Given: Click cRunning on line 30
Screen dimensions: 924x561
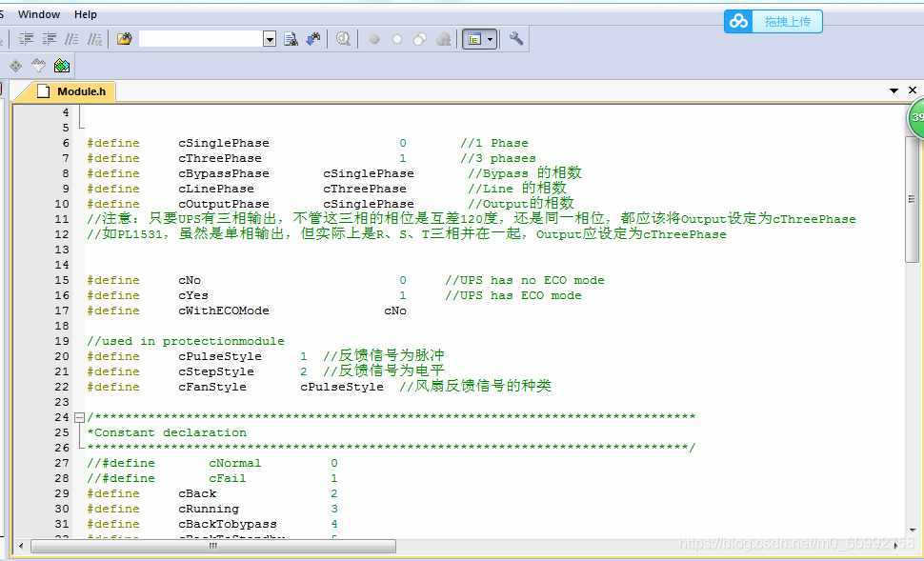Looking at the screenshot, I should click(209, 510).
